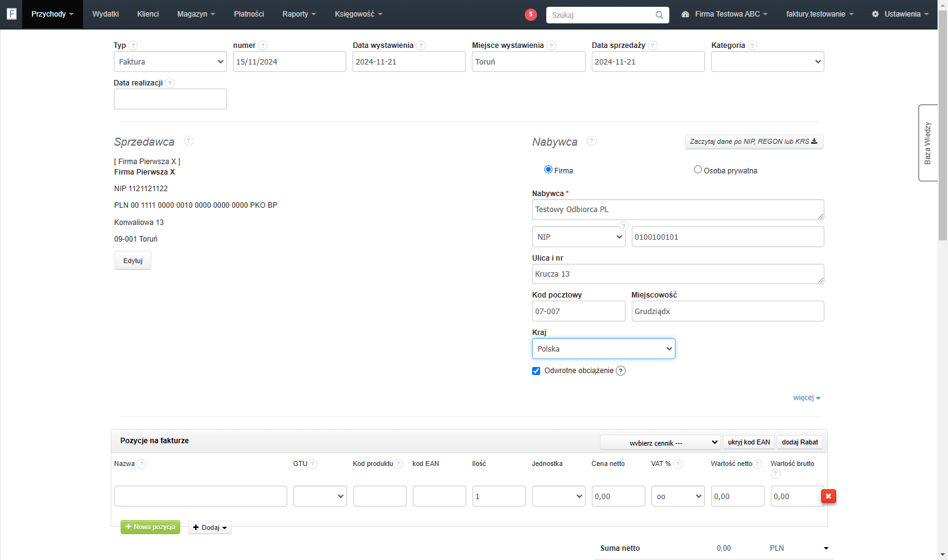
Task: Click help icon beside Data sprzedaży
Action: pos(653,45)
